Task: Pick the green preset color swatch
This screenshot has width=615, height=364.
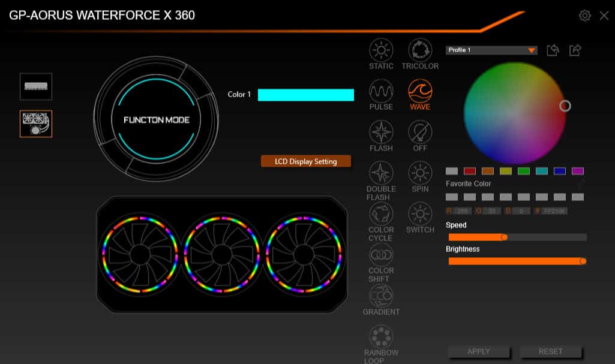Action: pyautogui.click(x=524, y=172)
